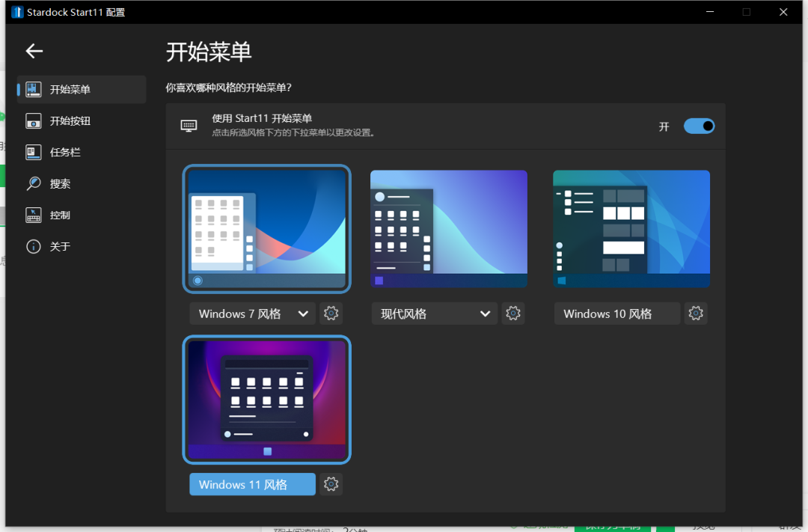Click the 开始菜单 page heading
The height and width of the screenshot is (532, 808).
coord(209,52)
